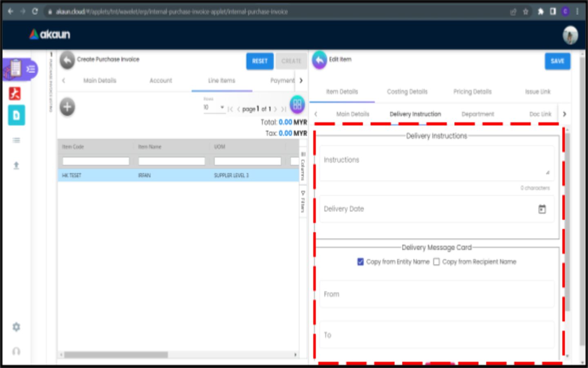Select the teal document icon in sidebar

point(16,115)
